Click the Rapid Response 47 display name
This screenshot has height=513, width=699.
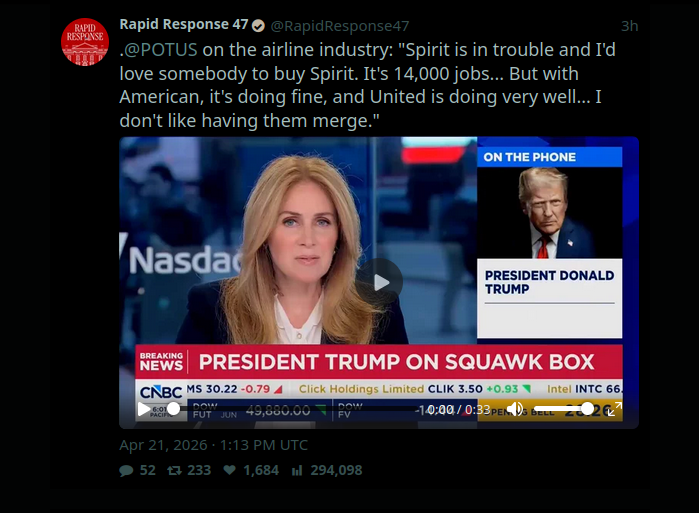[x=183, y=25]
